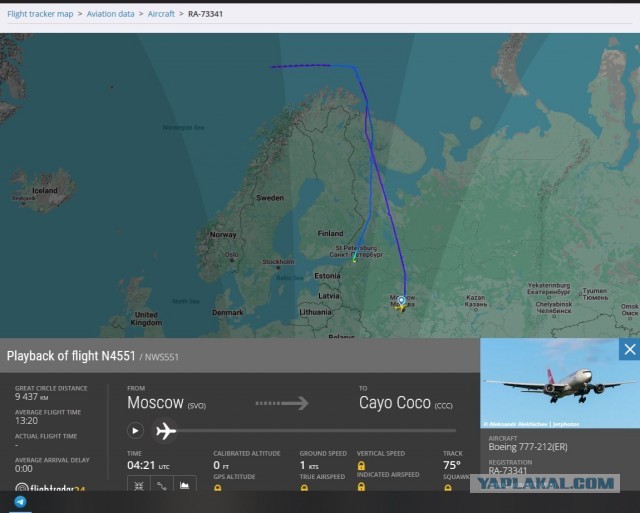Click the route path icon button
This screenshot has height=513, width=640.
162,486
